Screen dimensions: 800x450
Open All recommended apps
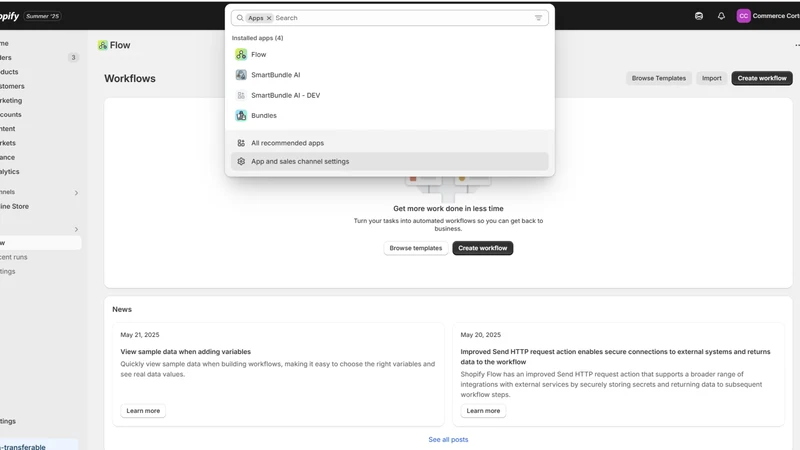coord(389,143)
